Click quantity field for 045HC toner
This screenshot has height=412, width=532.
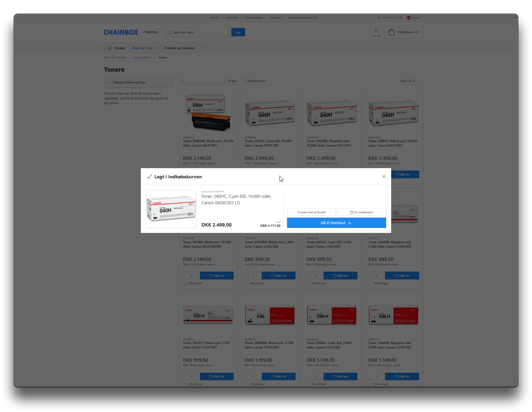point(315,276)
